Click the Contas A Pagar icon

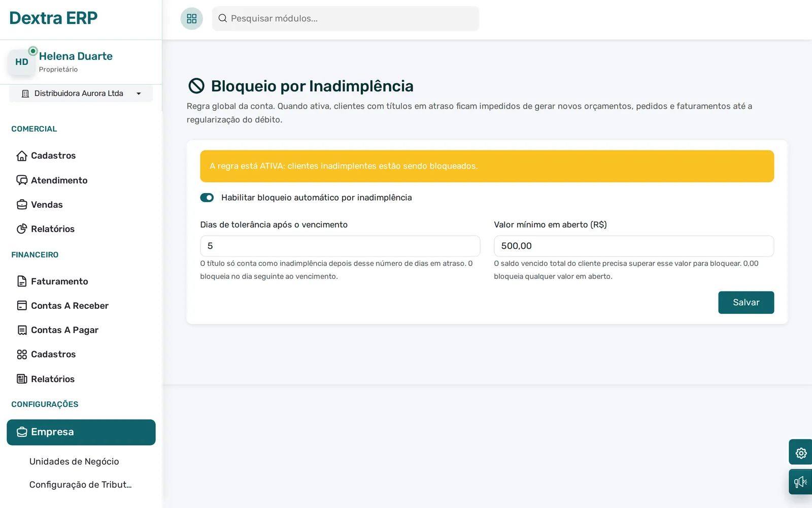[22, 330]
